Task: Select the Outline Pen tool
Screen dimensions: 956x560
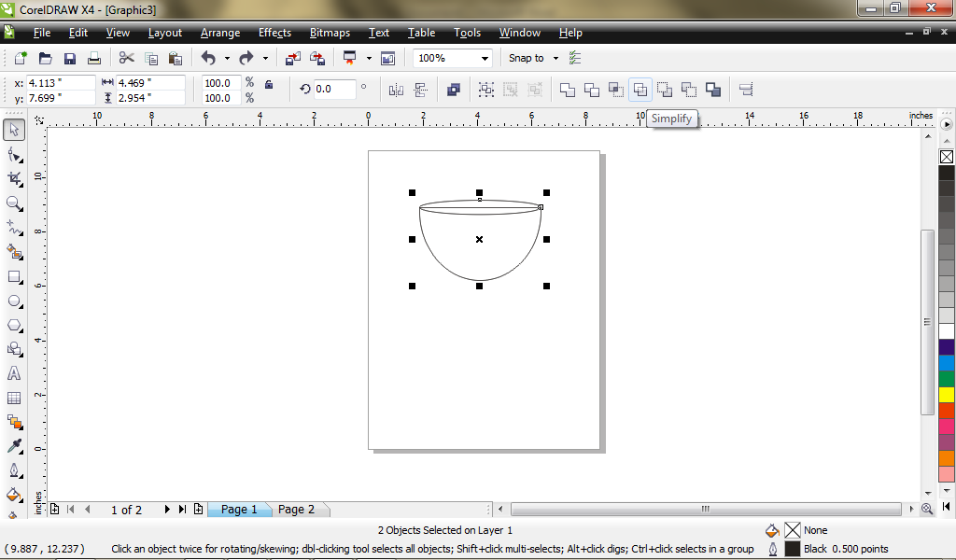Action: (14, 470)
